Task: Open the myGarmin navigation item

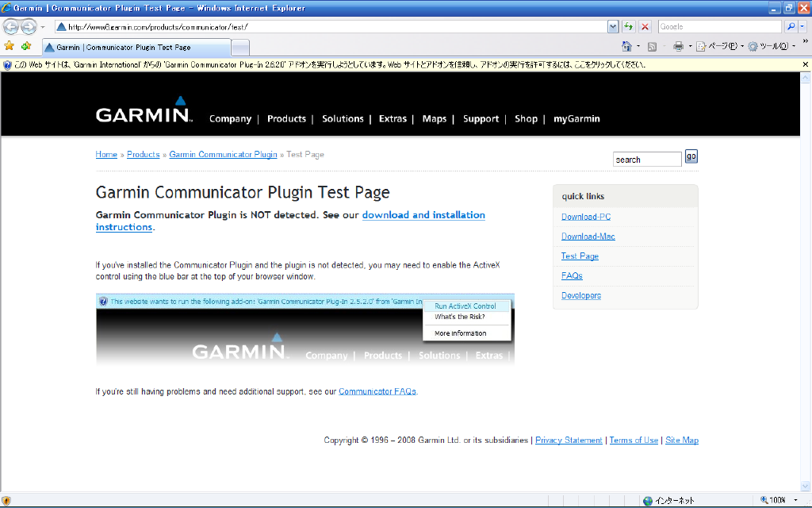Action: click(x=576, y=119)
